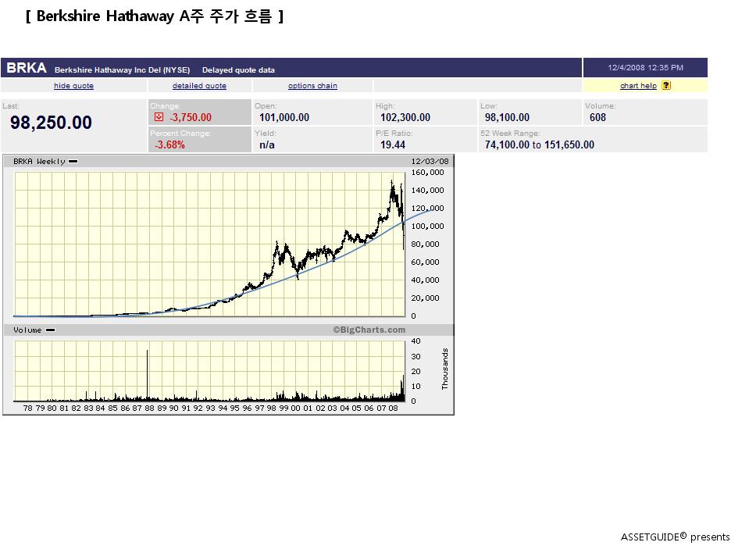
Task: Select the last price 98,250.00
Action: tap(51, 123)
